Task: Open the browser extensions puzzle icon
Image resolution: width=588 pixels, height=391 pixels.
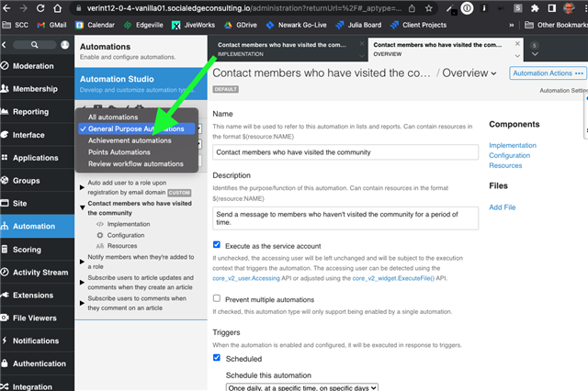Action: click(535, 8)
